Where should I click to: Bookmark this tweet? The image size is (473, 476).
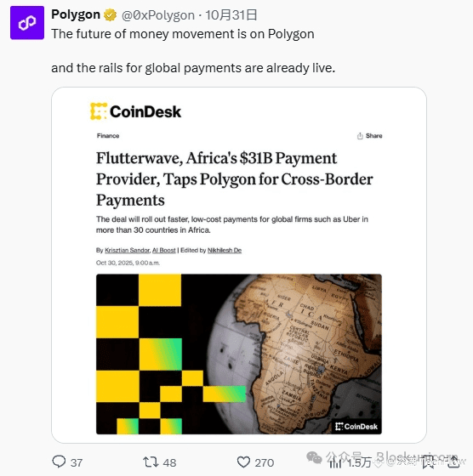tap(429, 462)
